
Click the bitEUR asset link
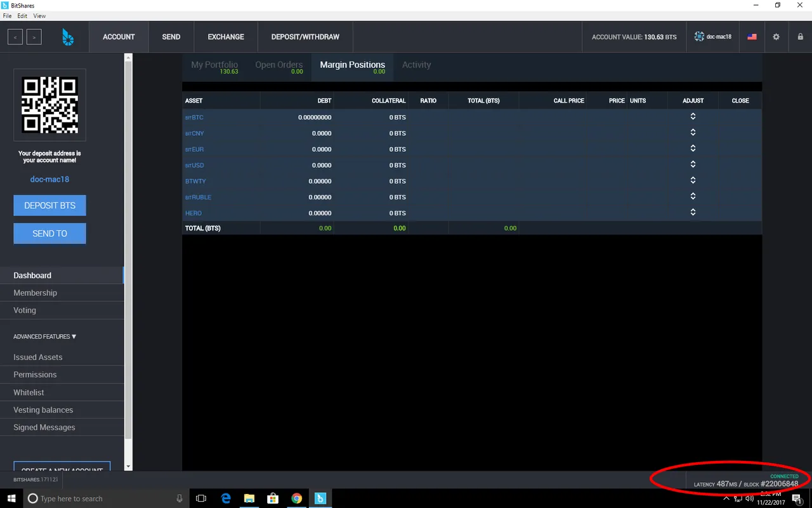coord(194,149)
